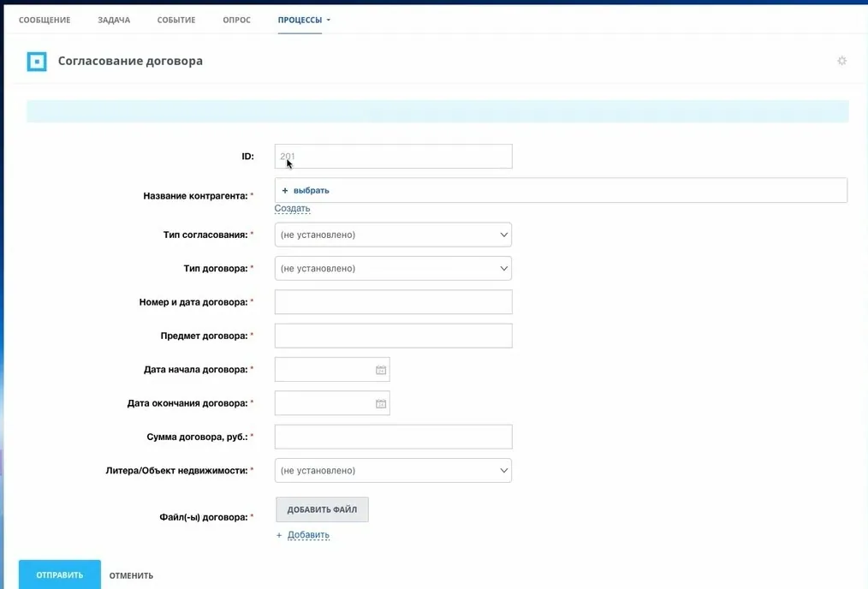
Task: Switch to the Задача tab
Action: point(114,20)
